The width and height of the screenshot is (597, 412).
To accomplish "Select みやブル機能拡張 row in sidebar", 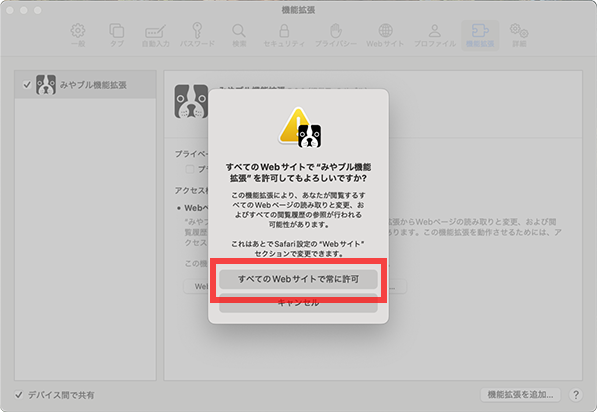I will pyautogui.click(x=85, y=85).
